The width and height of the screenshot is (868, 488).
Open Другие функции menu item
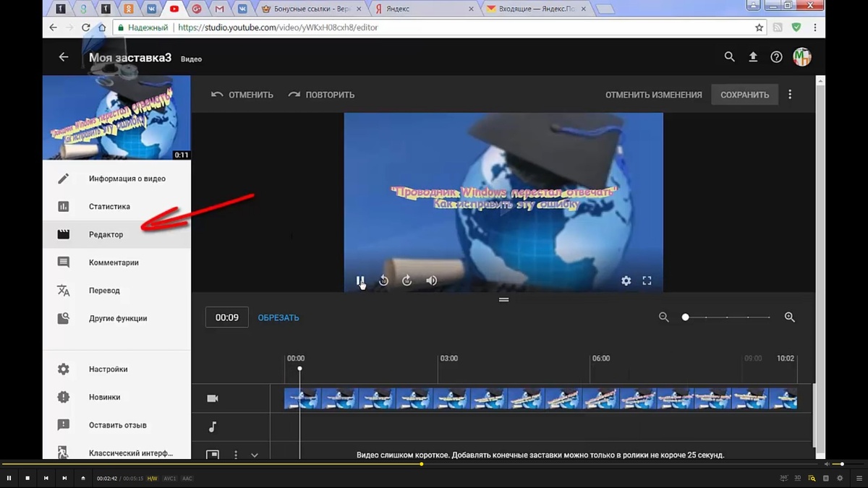pyautogui.click(x=116, y=318)
